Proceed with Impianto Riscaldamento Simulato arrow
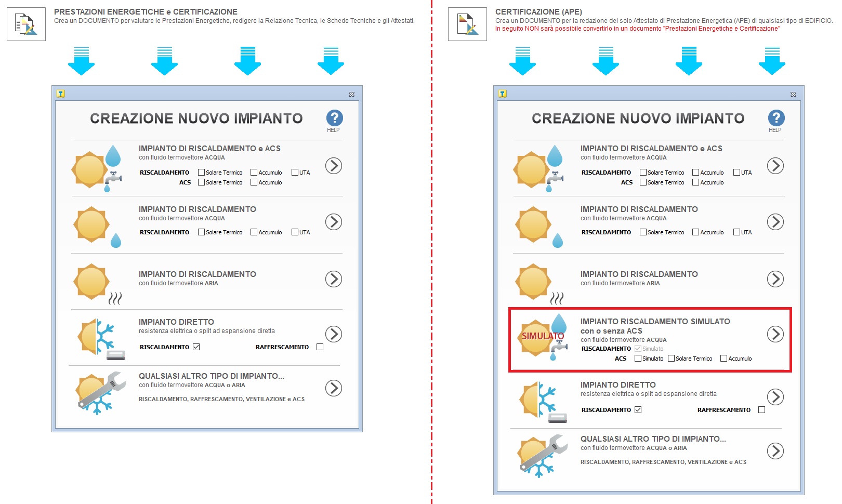This screenshot has height=504, width=842. (x=775, y=334)
